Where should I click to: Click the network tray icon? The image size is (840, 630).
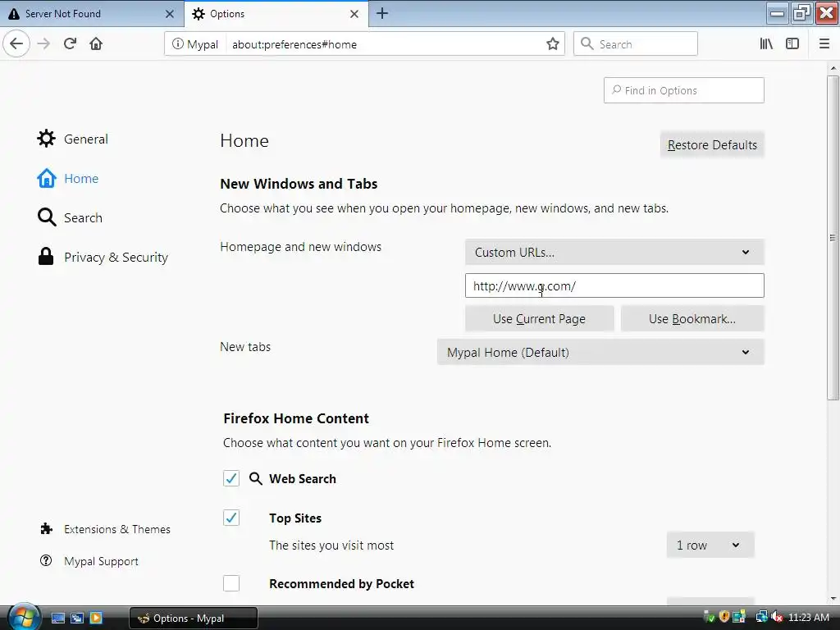pyautogui.click(x=761, y=617)
